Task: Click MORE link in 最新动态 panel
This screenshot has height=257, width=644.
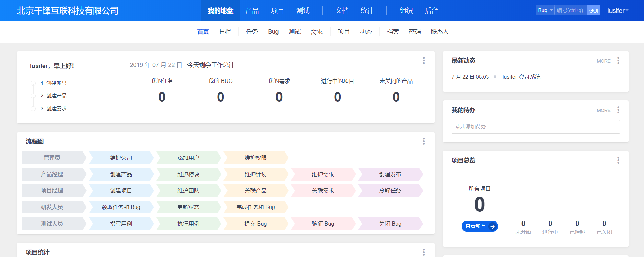Action: pos(603,61)
